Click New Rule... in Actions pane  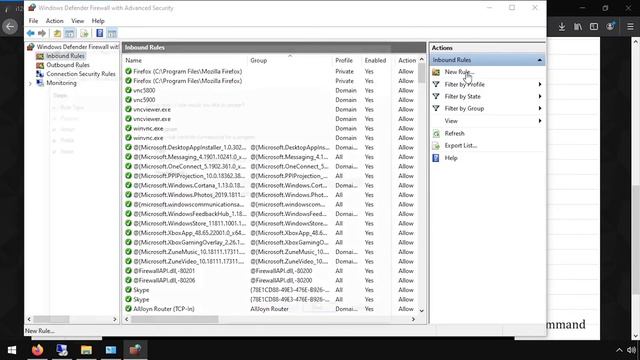[x=459, y=72]
